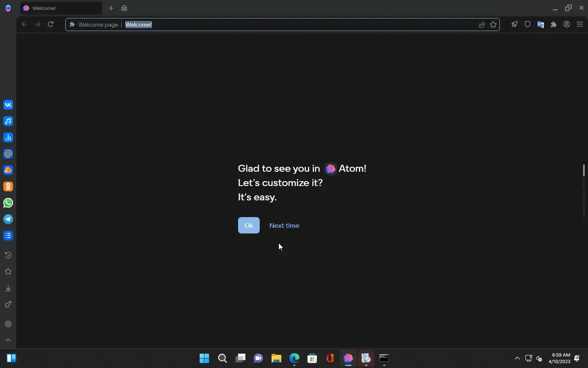Open the network status tray icon
588x368 pixels.
pos(529,359)
